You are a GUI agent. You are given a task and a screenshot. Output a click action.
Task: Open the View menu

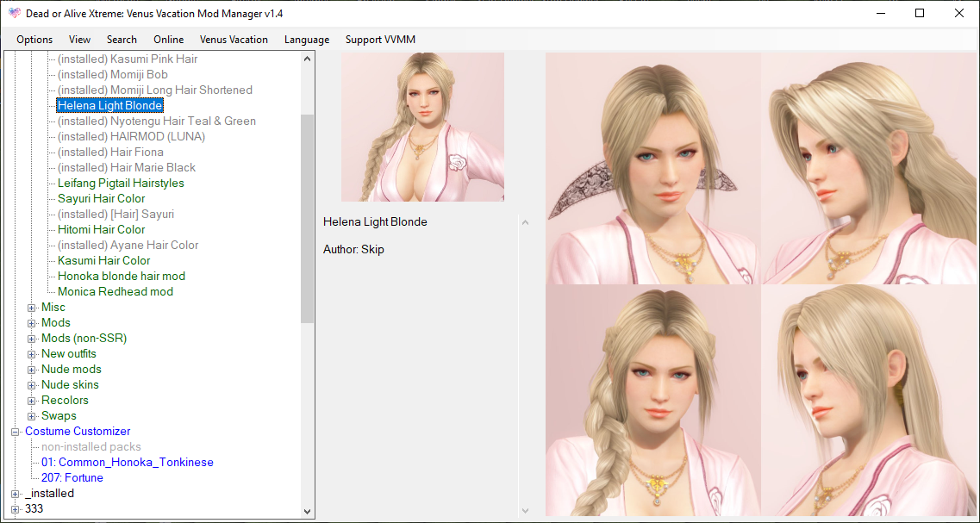(x=79, y=40)
